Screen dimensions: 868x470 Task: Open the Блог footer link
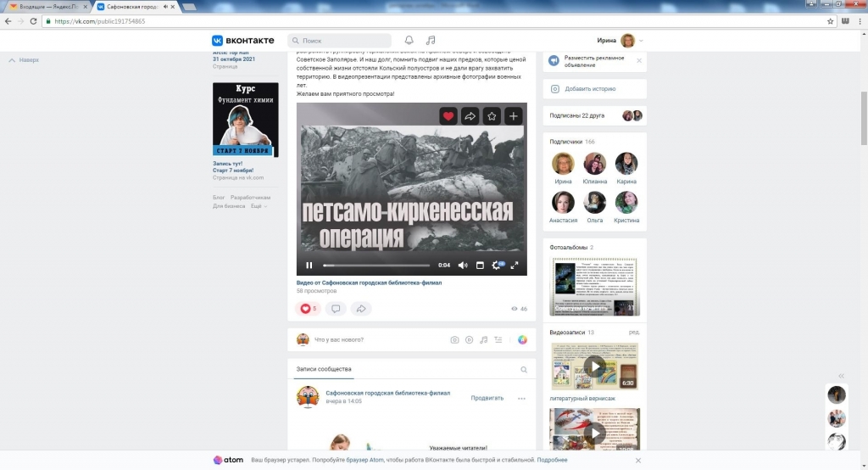point(219,198)
